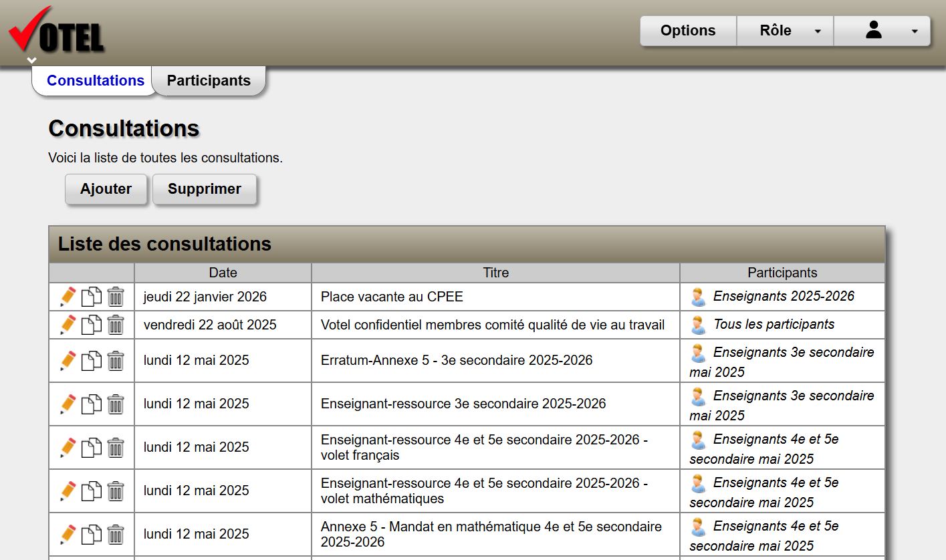This screenshot has width=946, height=560.
Task: Delete the Place vacante au CPEE consultation
Action: click(x=116, y=297)
